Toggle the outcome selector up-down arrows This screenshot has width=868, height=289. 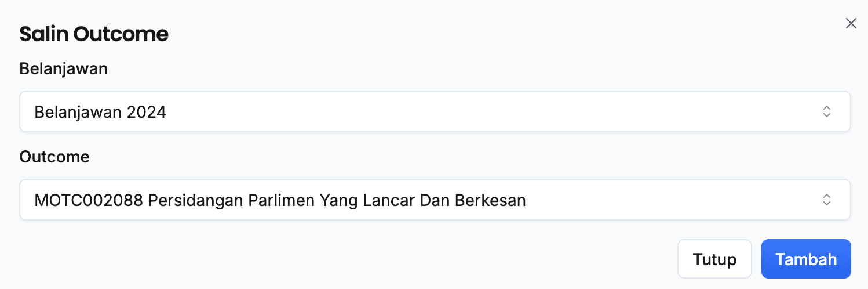pos(827,200)
